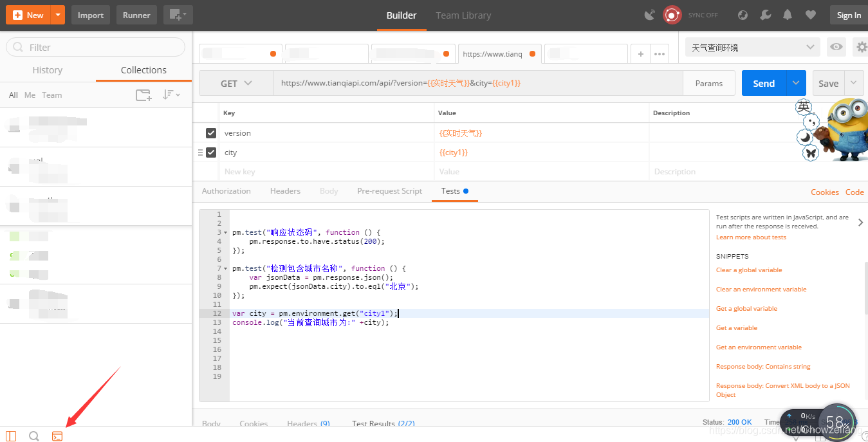Insert Get an environment variable snippet

click(x=759, y=347)
